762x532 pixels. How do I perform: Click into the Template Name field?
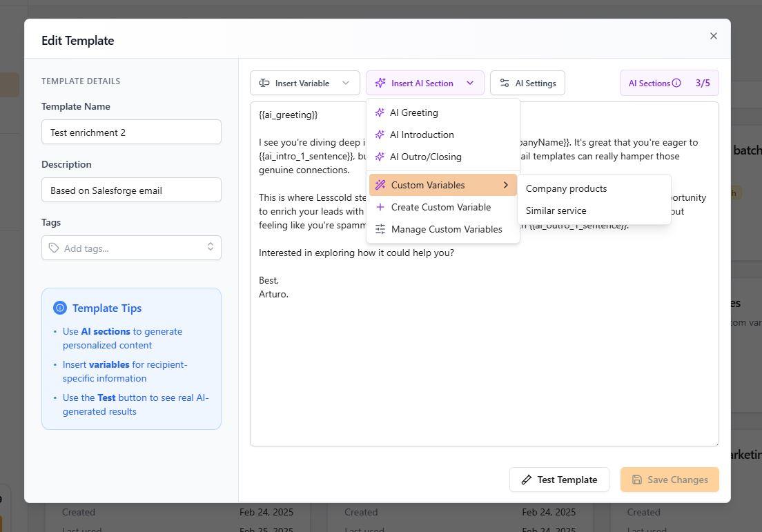point(131,132)
